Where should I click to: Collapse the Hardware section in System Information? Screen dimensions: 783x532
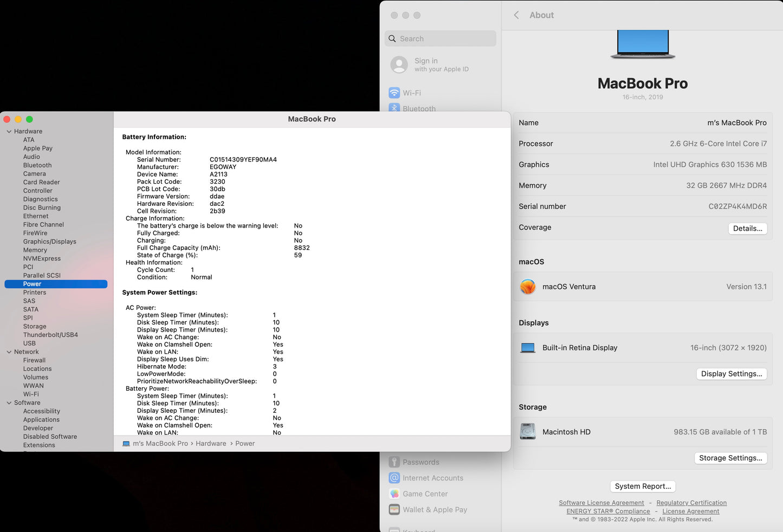[9, 131]
